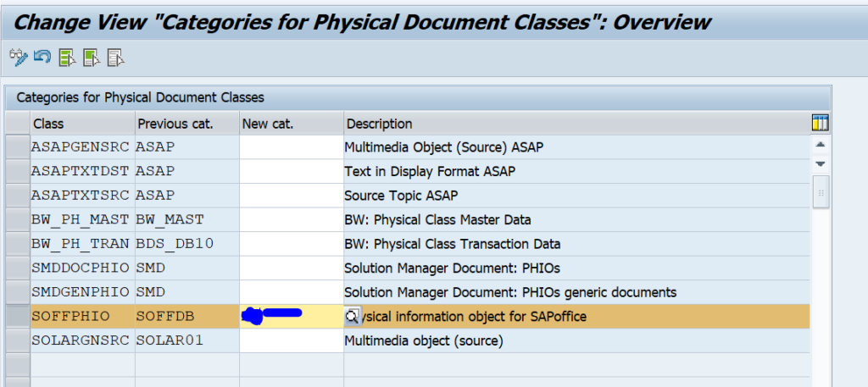Click the Previous cat. column header
The height and width of the screenshot is (387, 868).
186,124
